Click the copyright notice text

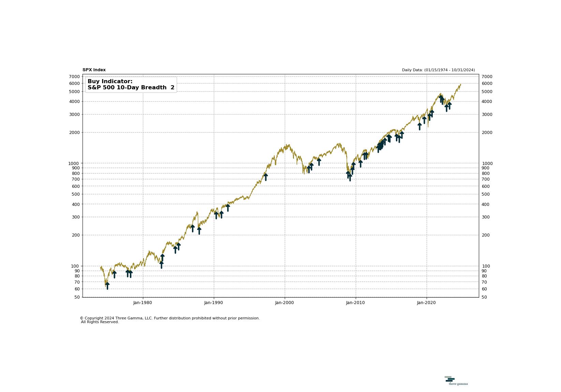(x=170, y=320)
